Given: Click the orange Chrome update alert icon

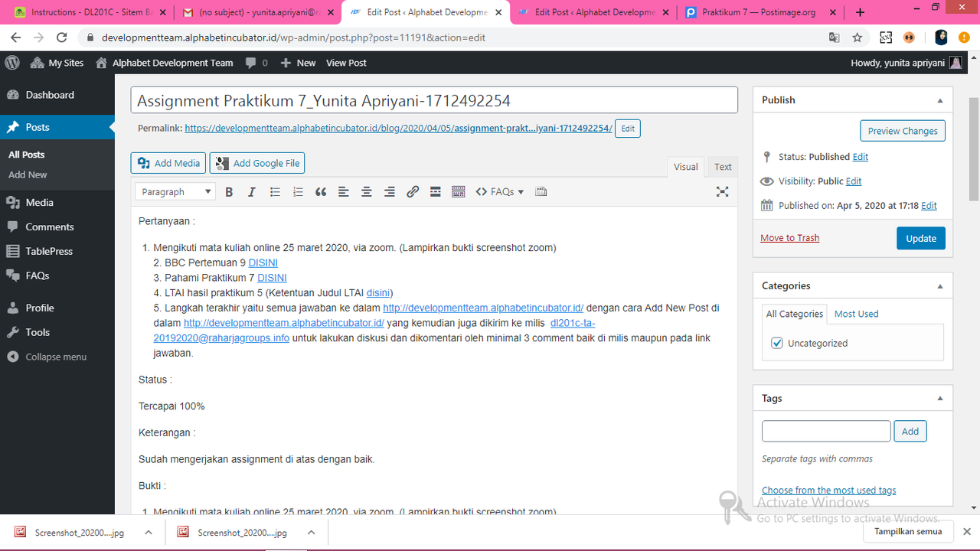Looking at the screenshot, I should (965, 37).
